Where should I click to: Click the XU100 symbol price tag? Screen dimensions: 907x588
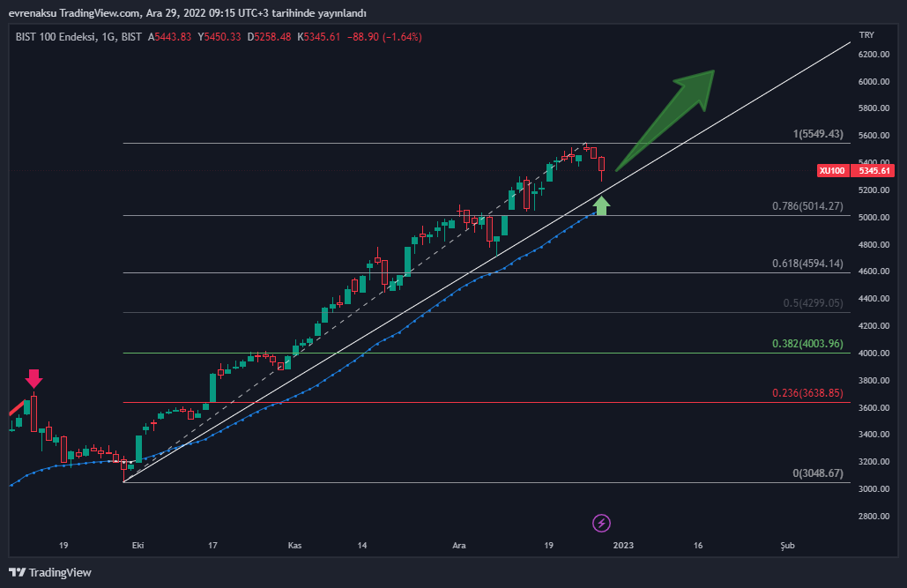(x=832, y=171)
